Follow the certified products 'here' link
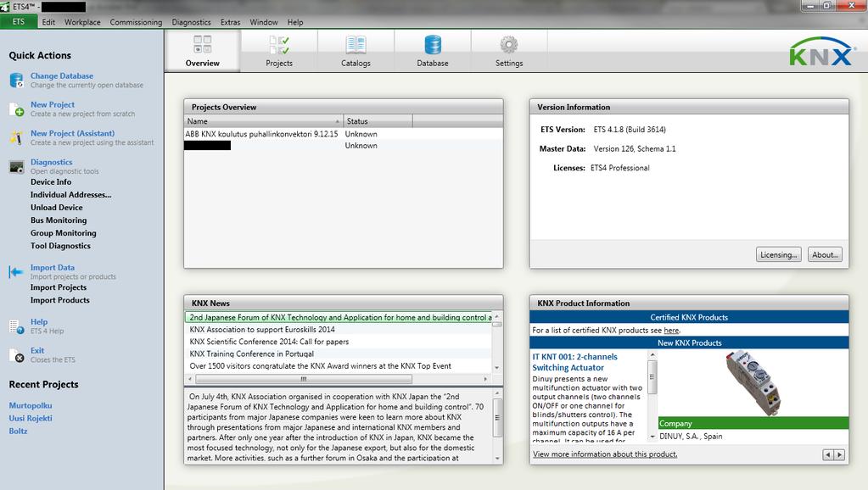 [x=671, y=330]
